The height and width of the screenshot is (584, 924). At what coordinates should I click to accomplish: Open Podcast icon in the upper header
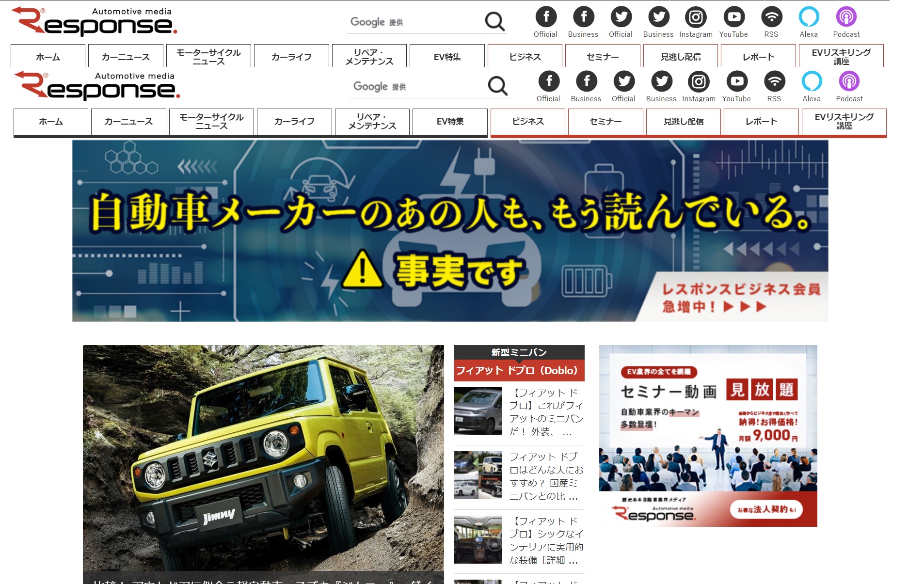coord(846,17)
